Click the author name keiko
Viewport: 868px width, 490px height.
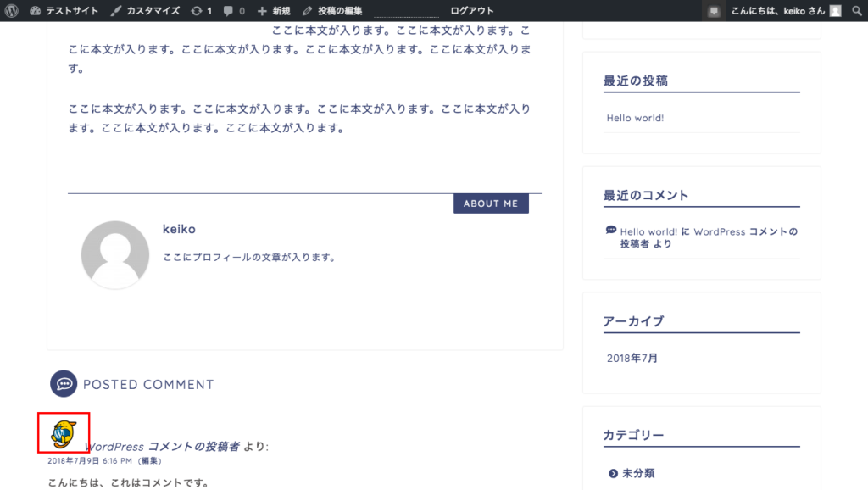tap(179, 229)
